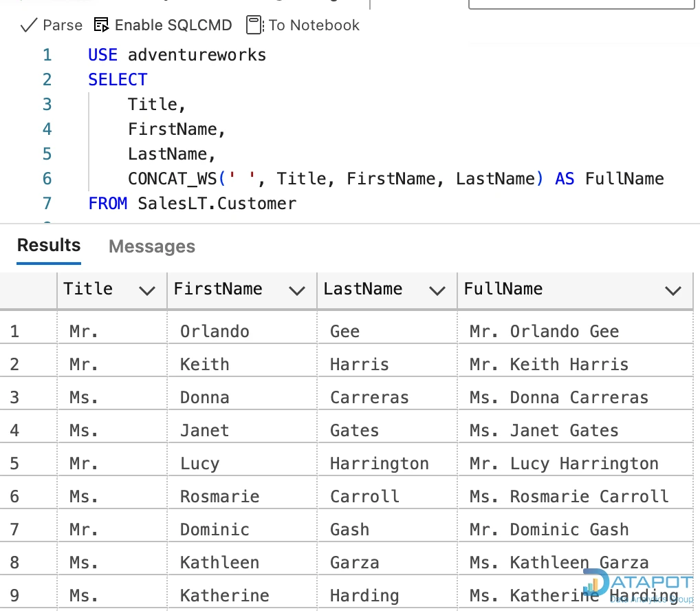700x611 pixels.
Task: Open the FullName column dropdown arrow
Action: click(672, 291)
